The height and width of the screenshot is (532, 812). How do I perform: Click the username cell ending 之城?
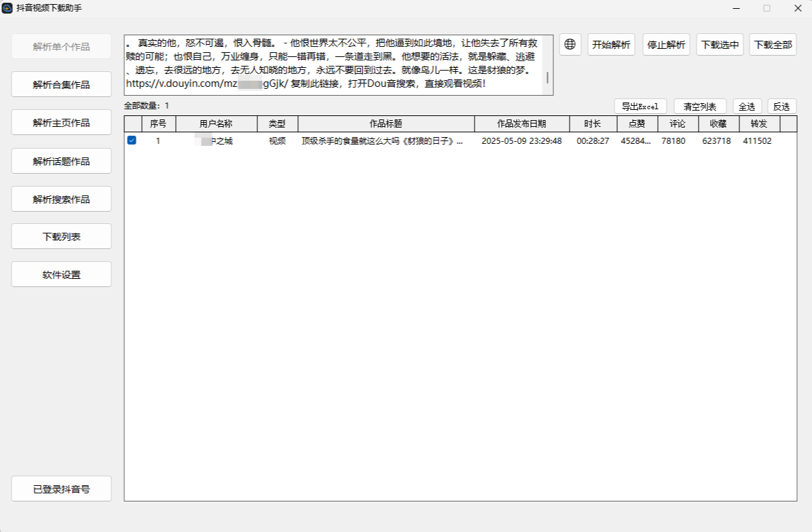pos(214,140)
